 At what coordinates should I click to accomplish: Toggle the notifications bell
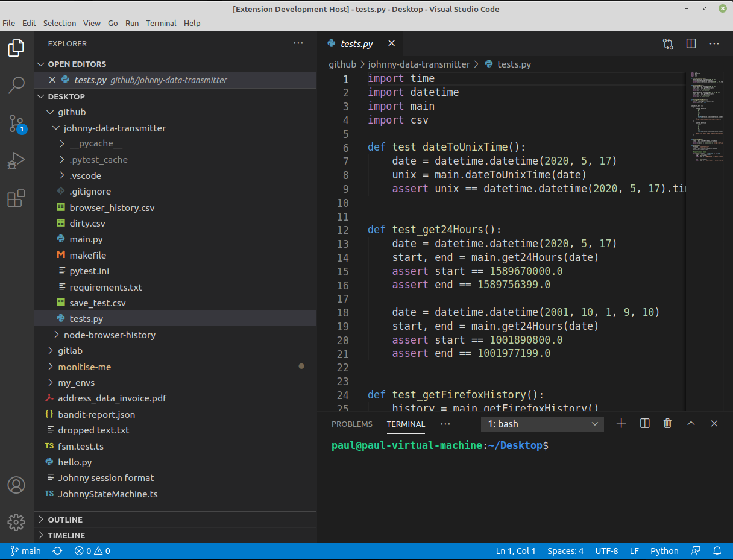(717, 550)
